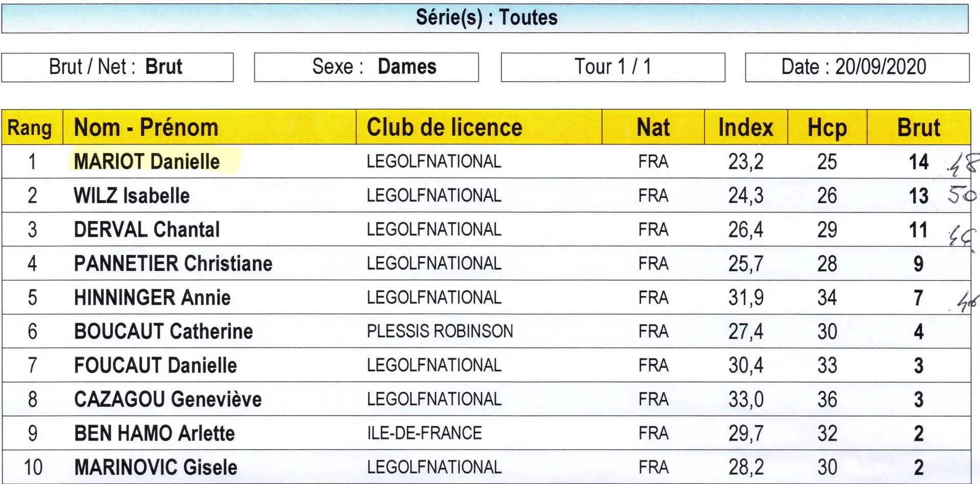This screenshot has width=980, height=484.
Task: Select the Brut / Net : Brut box
Action: 117,67
